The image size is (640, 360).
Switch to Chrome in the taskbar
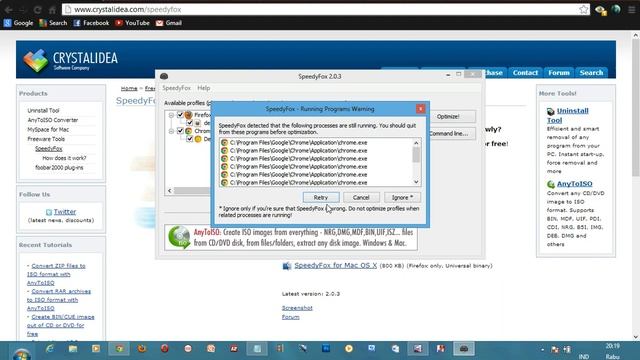[119, 349]
